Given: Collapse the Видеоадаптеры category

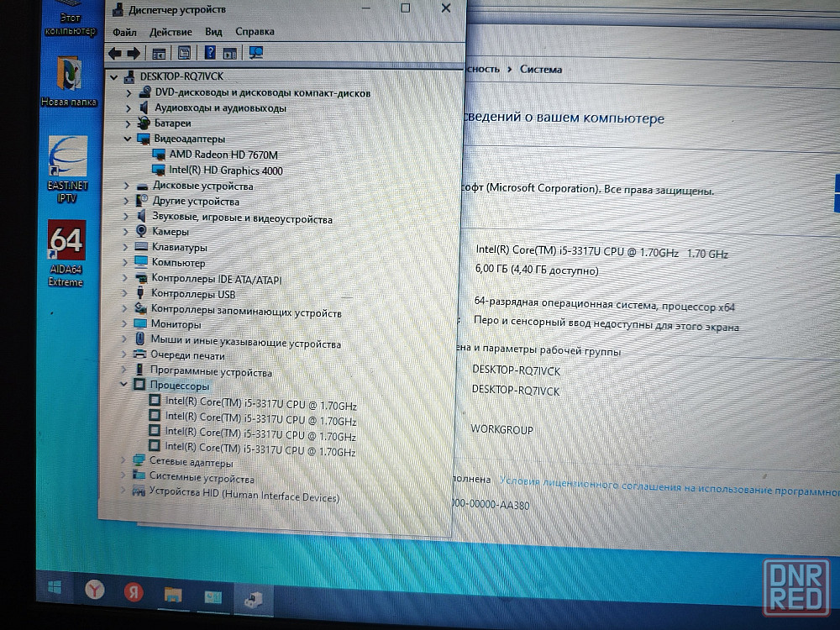Looking at the screenshot, I should 128,139.
